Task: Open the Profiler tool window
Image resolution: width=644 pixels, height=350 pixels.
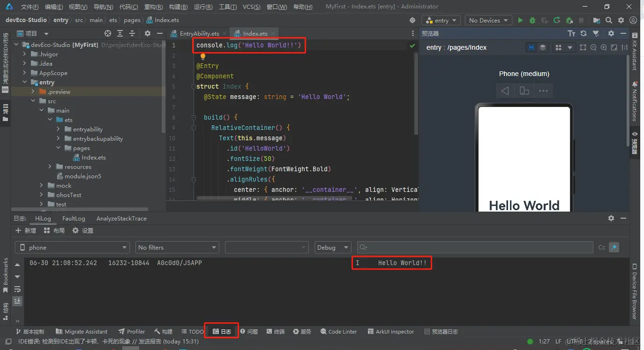Action: 131,332
